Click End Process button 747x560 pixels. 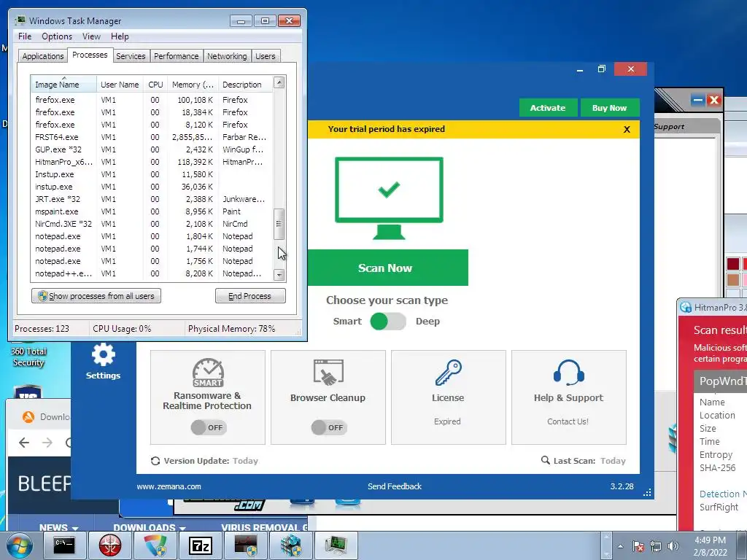click(x=250, y=296)
